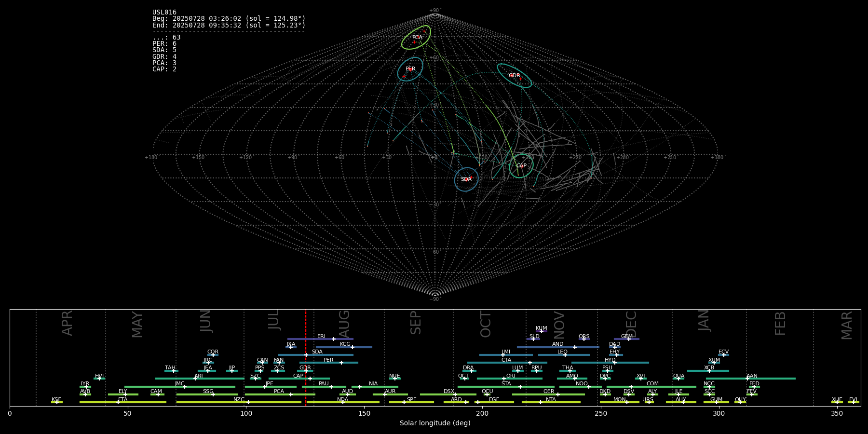Click the 'PCA: 3' count in the legend
868x434 pixels.
coord(164,63)
